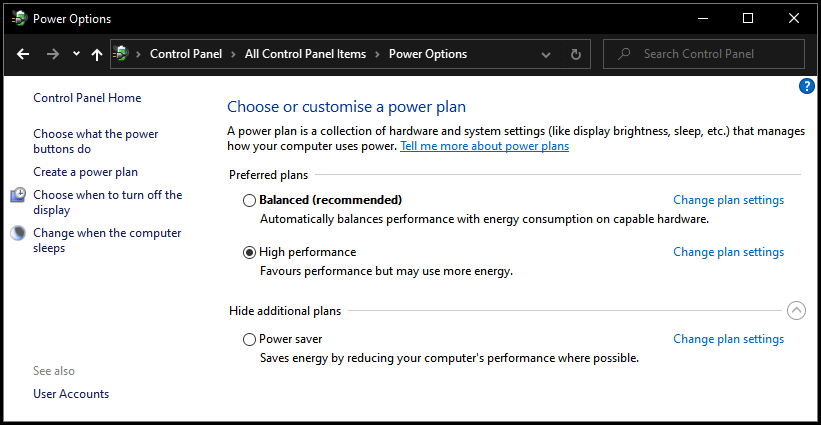Minimize the Power Options window
The image size is (821, 425).
(x=703, y=18)
